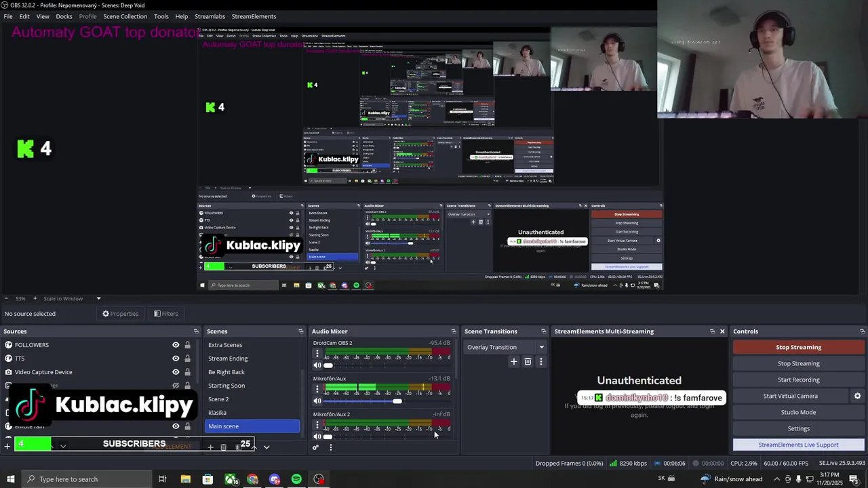Select Extra Scenes scene
Viewport: 868px width, 488px height.
point(252,345)
